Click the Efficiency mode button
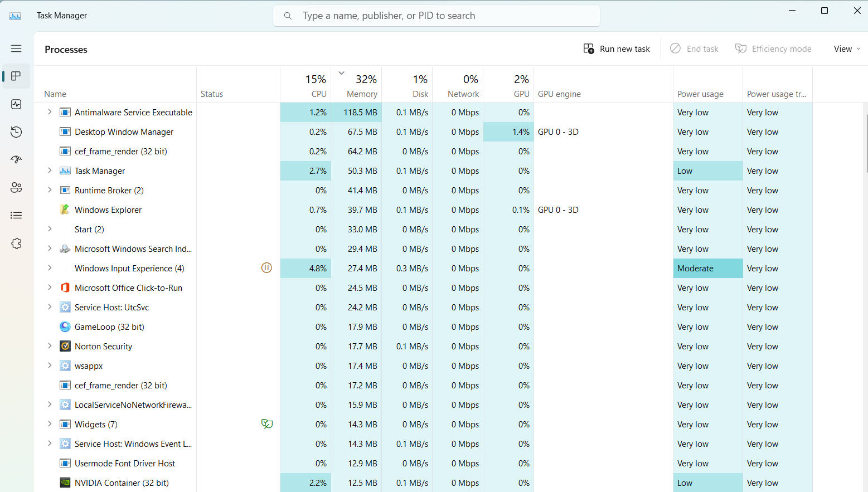 773,49
